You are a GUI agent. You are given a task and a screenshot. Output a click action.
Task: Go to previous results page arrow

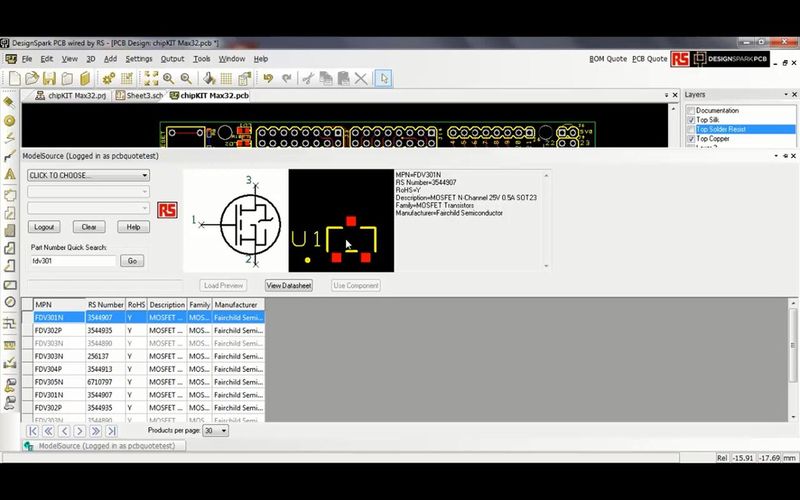pos(64,431)
